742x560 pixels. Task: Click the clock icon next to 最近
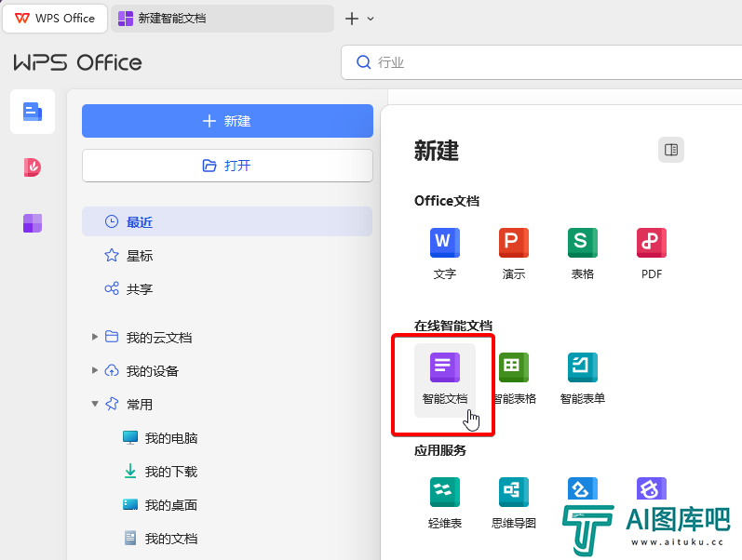tap(112, 221)
